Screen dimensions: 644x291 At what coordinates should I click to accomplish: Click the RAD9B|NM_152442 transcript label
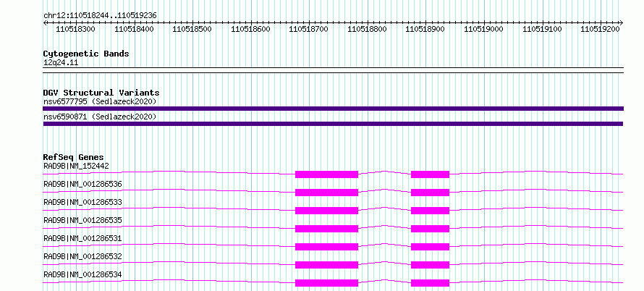tap(76, 166)
